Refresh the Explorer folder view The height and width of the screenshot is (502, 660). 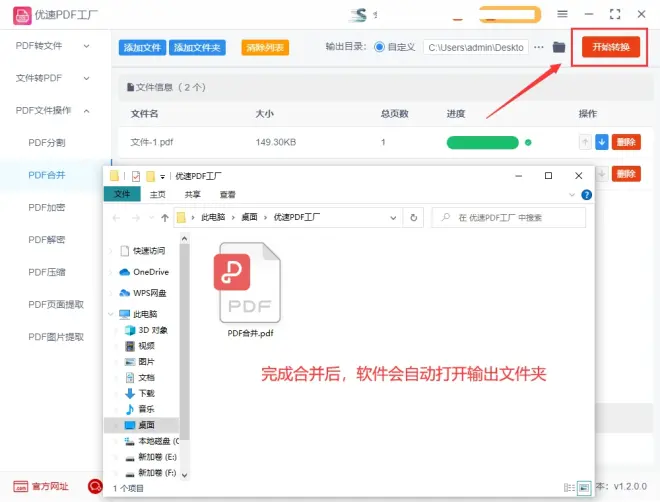pos(414,218)
